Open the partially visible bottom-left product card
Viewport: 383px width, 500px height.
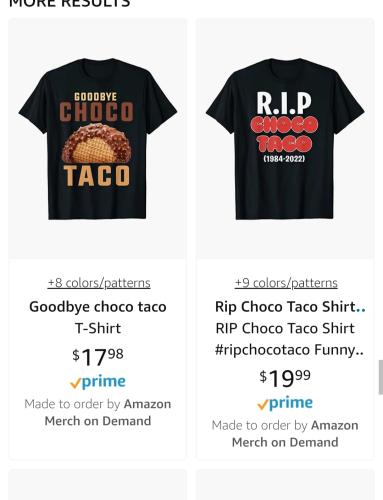pyautogui.click(x=97, y=485)
